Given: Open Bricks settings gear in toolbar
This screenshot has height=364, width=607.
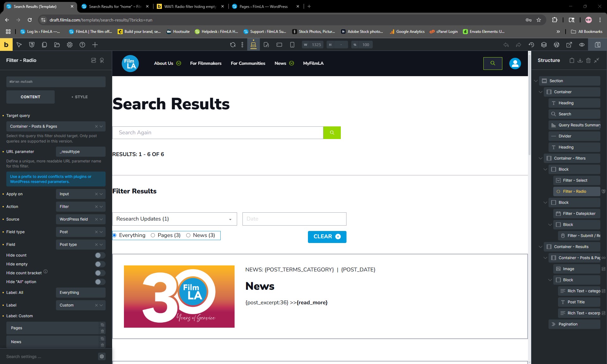Looking at the screenshot, I should tap(70, 45).
